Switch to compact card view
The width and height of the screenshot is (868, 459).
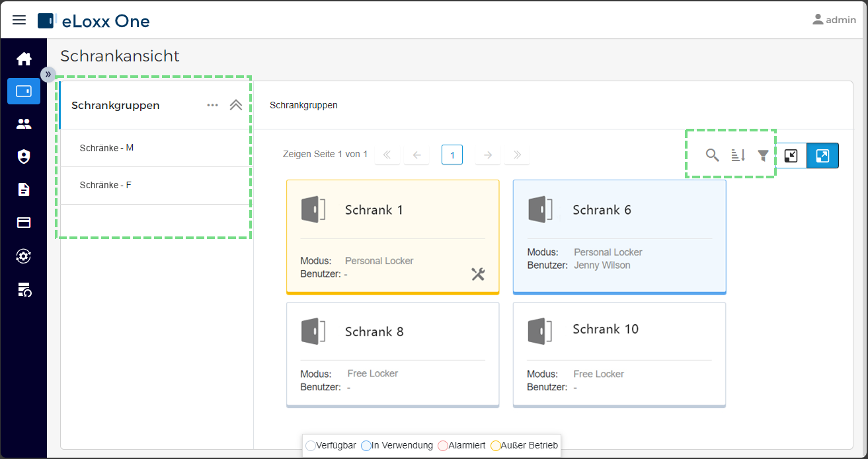[791, 156]
